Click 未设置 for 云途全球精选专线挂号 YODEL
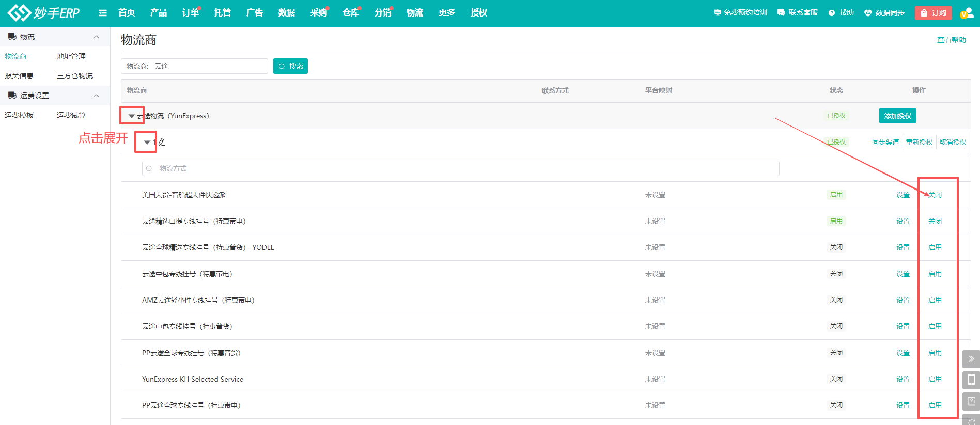This screenshot has height=425, width=980. (x=655, y=247)
